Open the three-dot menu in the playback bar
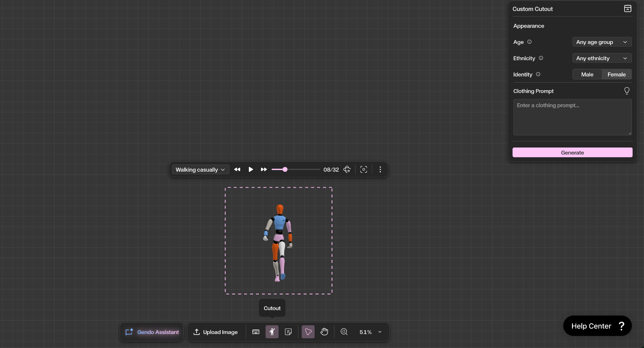Screen dimensions: 644x348 pos(380,170)
